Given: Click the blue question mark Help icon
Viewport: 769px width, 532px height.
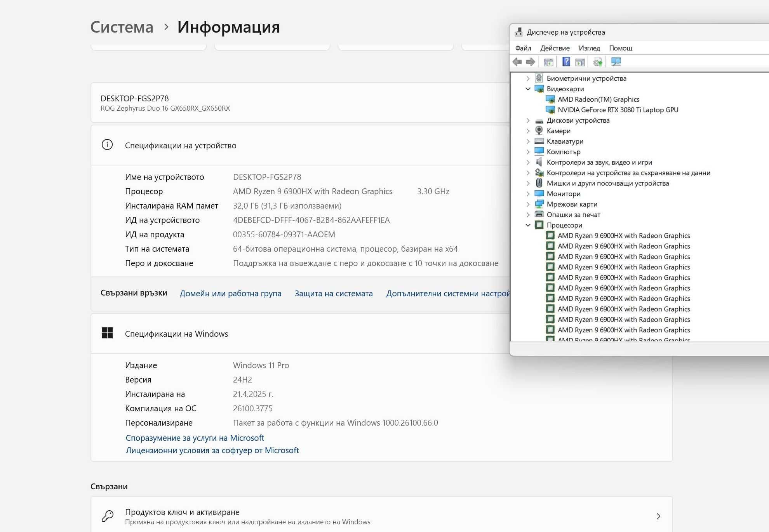Looking at the screenshot, I should pos(566,62).
